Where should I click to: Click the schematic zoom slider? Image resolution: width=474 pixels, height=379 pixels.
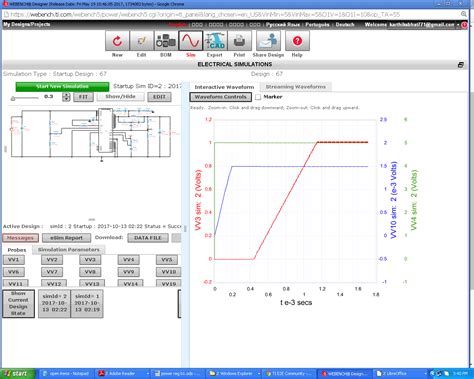point(24,98)
